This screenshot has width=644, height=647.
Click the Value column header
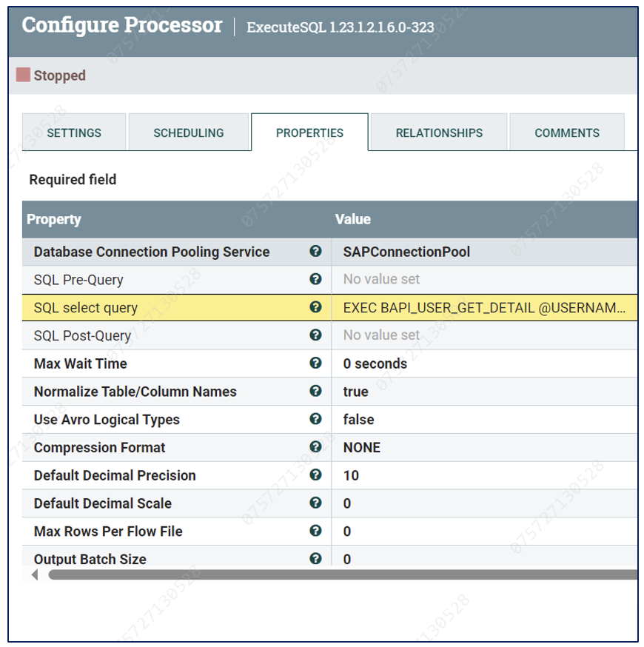click(353, 219)
